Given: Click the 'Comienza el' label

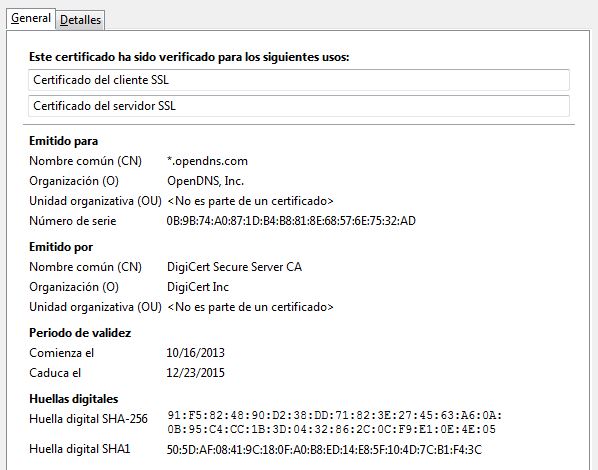Looking at the screenshot, I should tap(61, 353).
